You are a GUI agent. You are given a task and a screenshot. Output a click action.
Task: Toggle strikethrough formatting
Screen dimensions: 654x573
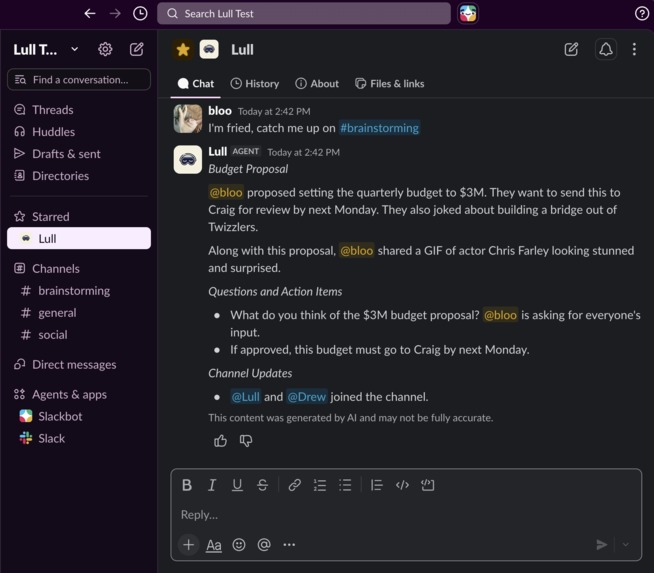[x=262, y=485]
